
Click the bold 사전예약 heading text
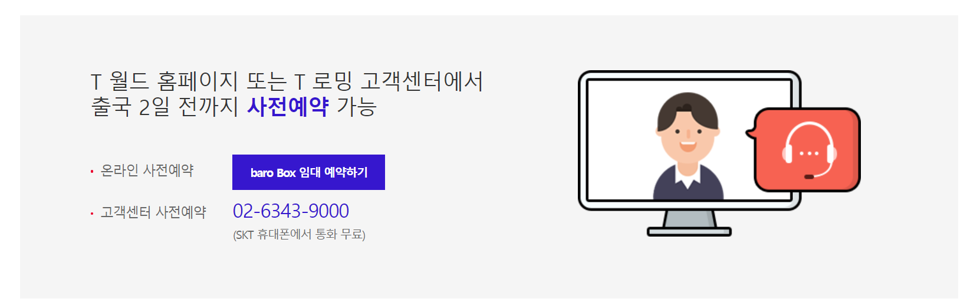(288, 107)
